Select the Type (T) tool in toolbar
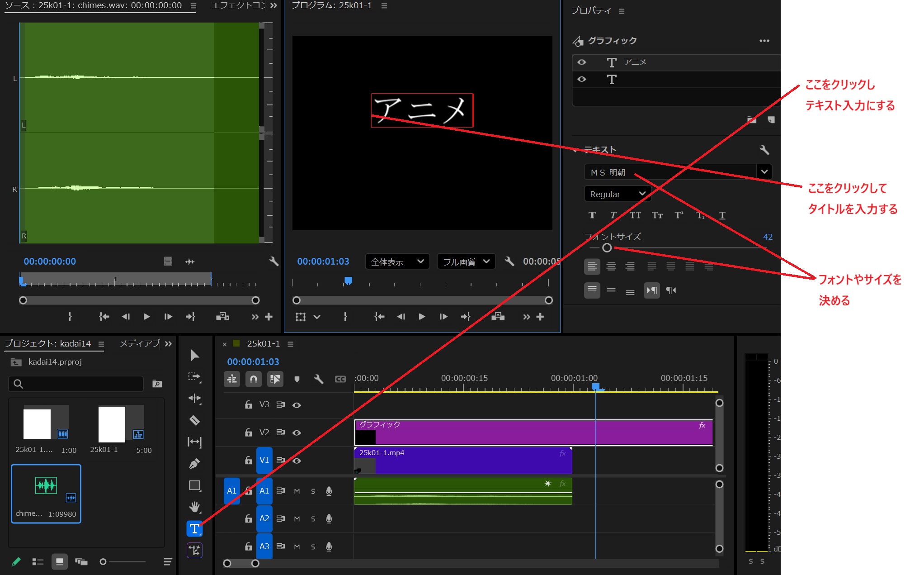Image resolution: width=924 pixels, height=575 pixels. [x=194, y=528]
